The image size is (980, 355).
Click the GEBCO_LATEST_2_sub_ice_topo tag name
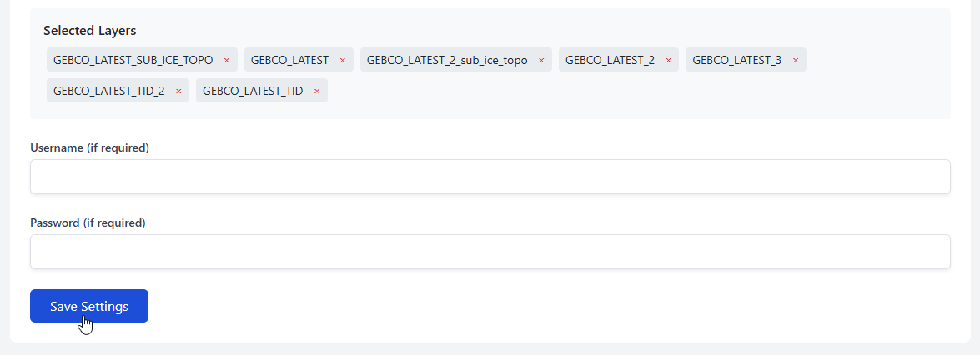447,60
